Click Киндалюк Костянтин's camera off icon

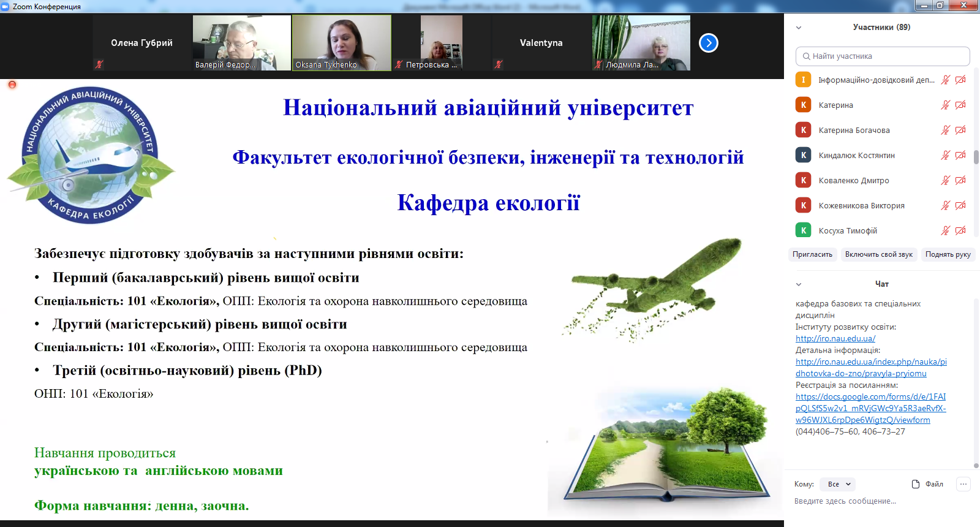(x=960, y=155)
